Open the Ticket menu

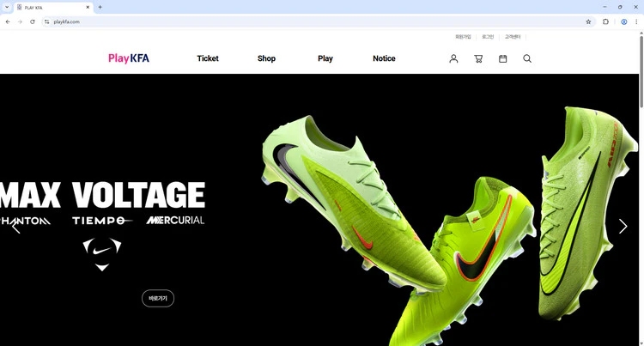[208, 58]
